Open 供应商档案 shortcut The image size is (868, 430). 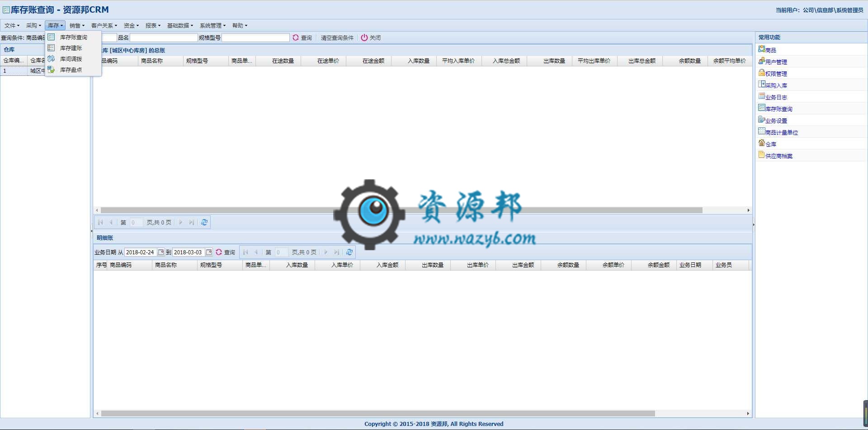pyautogui.click(x=775, y=155)
